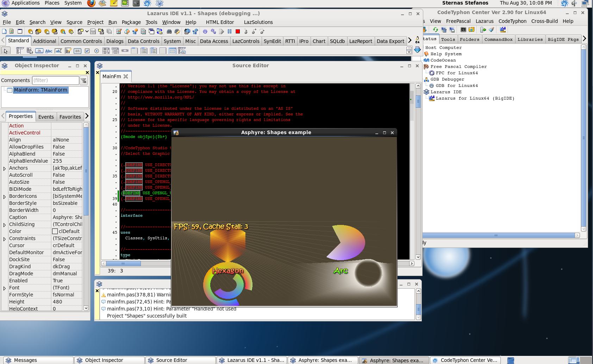
Task: Show more component palette tabs with right arrow
Action: click(410, 40)
